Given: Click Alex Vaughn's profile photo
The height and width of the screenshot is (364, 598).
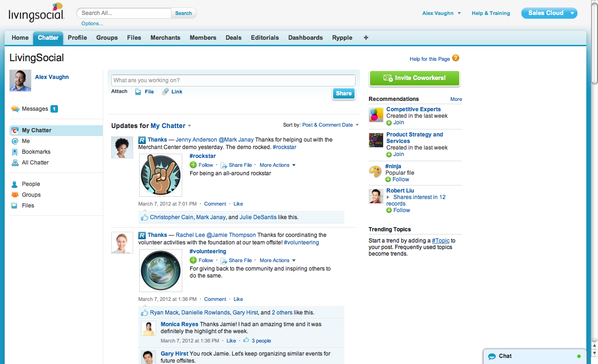Looking at the screenshot, I should (20, 81).
